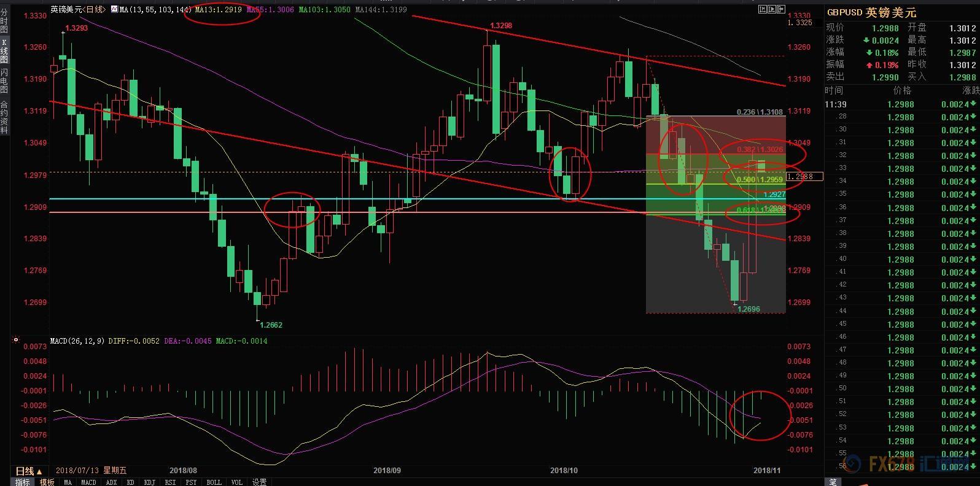Click the 2018/09 time axis label
980x486 pixels.
(x=387, y=471)
